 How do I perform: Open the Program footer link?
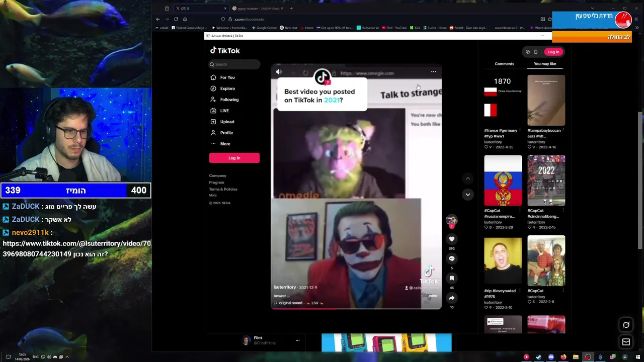pyautogui.click(x=216, y=183)
